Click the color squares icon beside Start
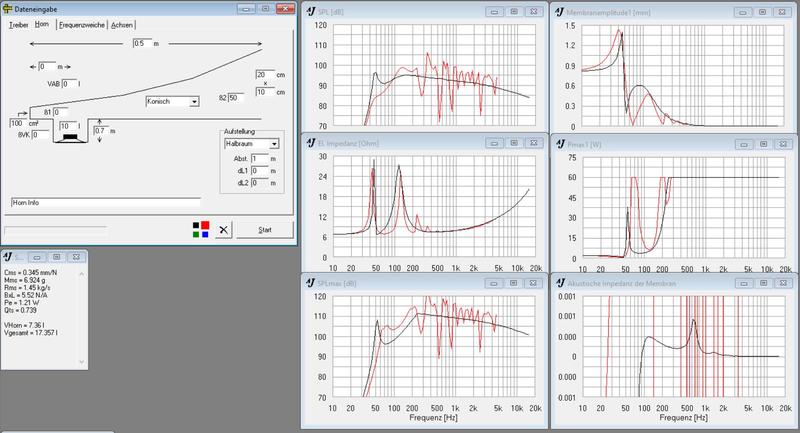 click(x=201, y=228)
